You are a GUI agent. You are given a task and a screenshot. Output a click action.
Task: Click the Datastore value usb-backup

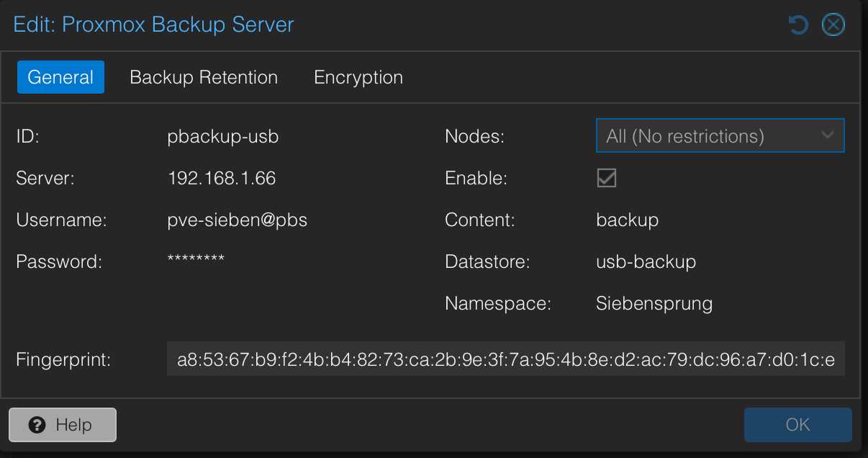pyautogui.click(x=646, y=261)
